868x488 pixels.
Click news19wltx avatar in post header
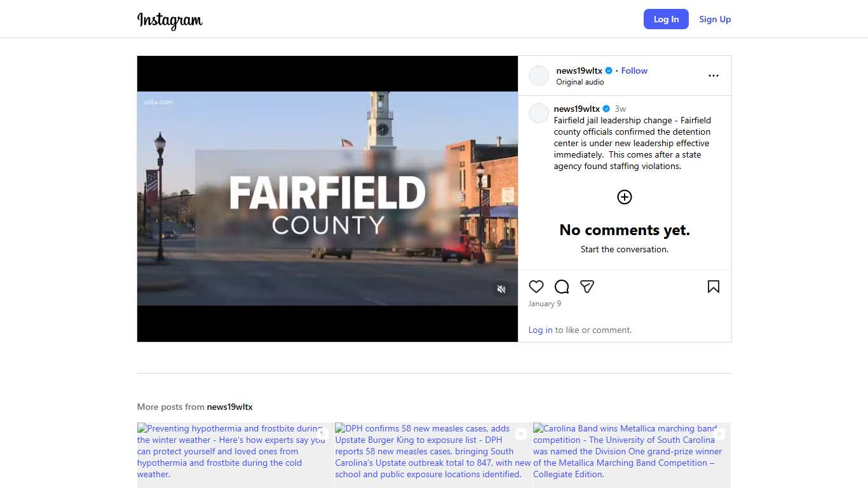click(539, 76)
